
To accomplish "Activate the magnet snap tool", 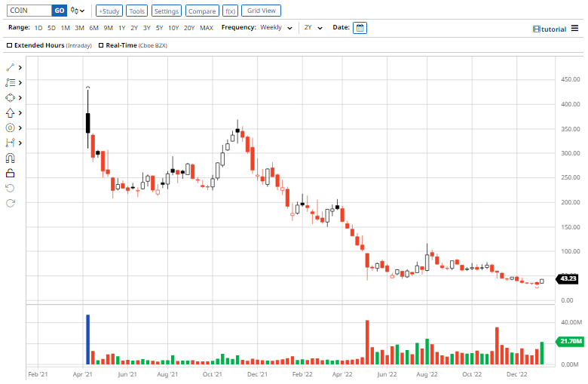I will [10, 158].
